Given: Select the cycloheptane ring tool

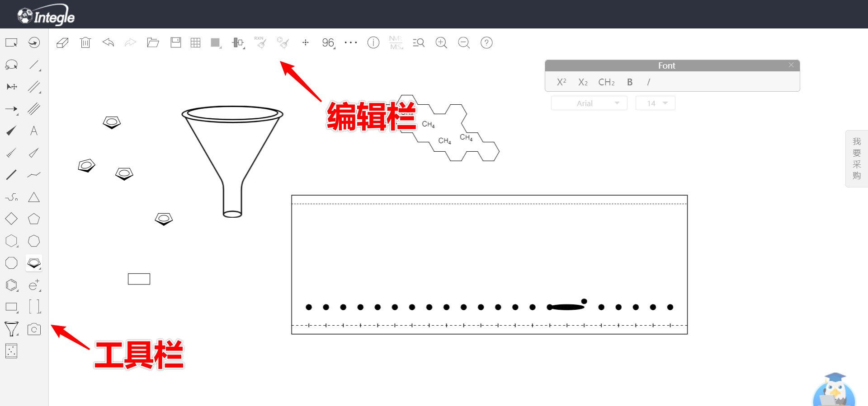Looking at the screenshot, I should 34,241.
